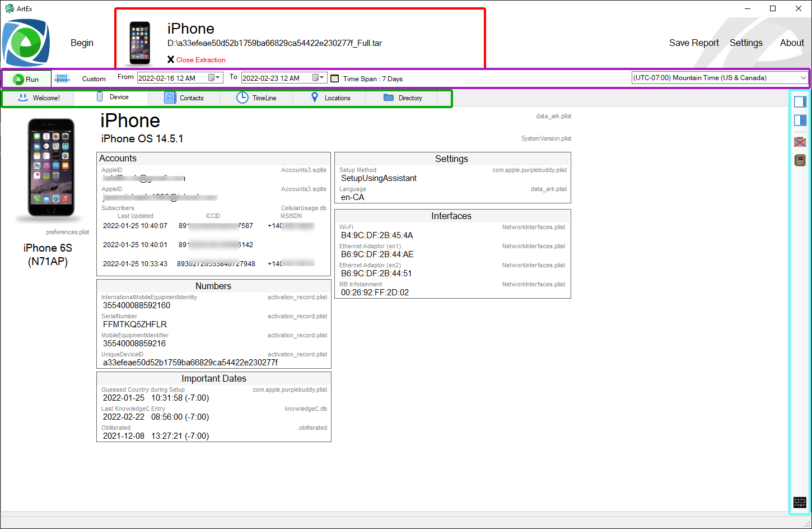Click the X icon beside Close Extraction
The height and width of the screenshot is (529, 812).
171,60
